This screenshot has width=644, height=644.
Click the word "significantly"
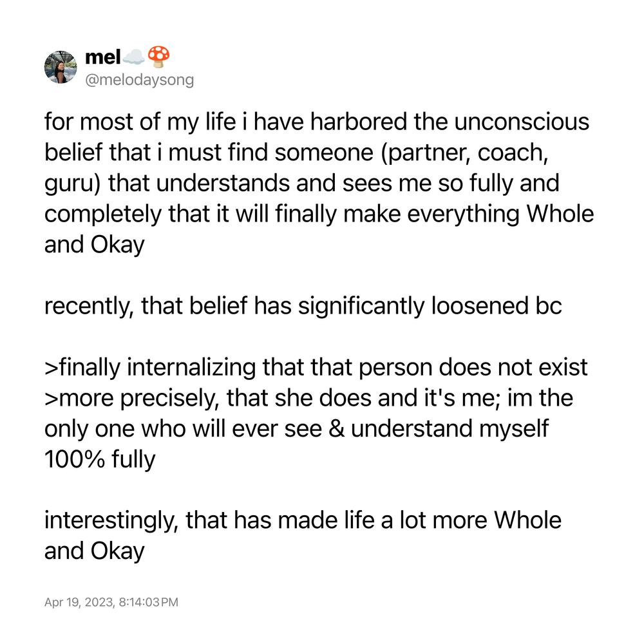(x=361, y=306)
